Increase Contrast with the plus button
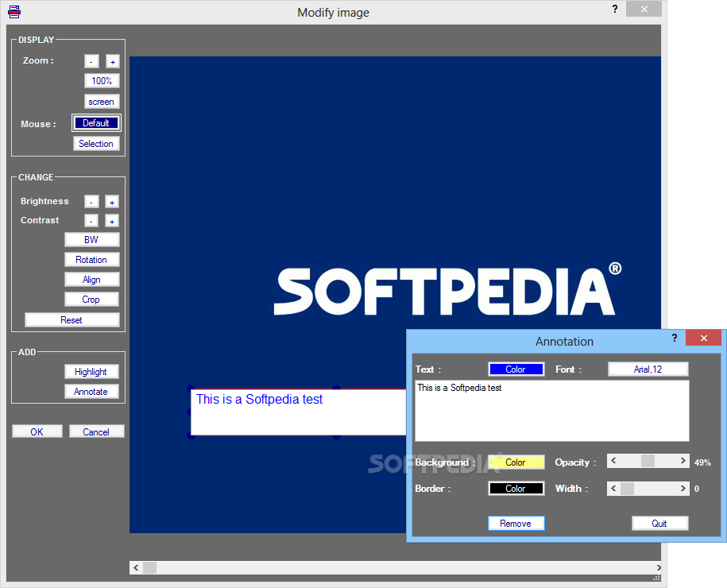The image size is (727, 588). pyautogui.click(x=112, y=221)
